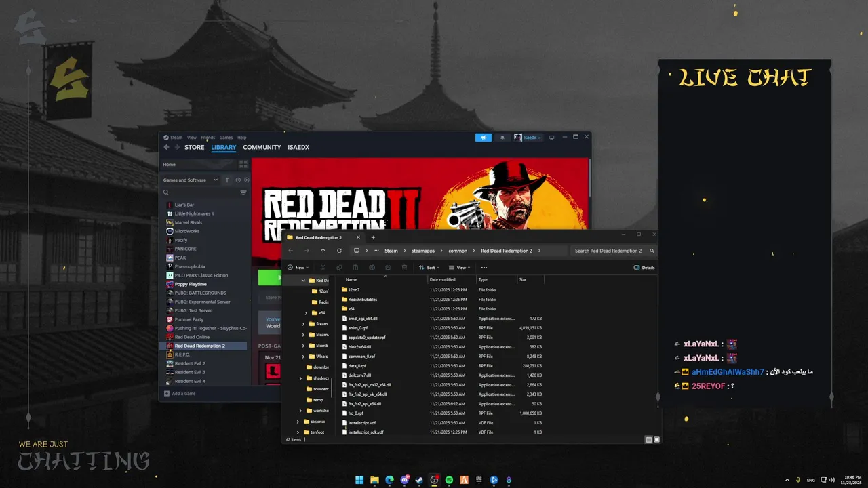
Task: Open Games menu in Steam window
Action: [x=226, y=138]
